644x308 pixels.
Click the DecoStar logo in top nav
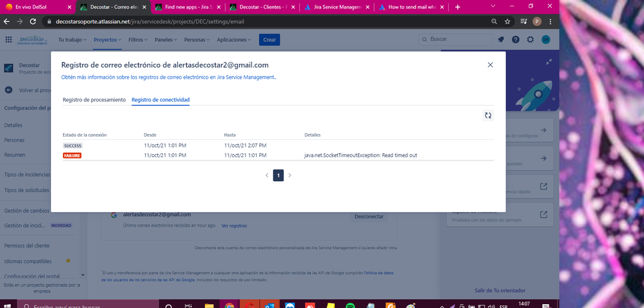(32, 40)
